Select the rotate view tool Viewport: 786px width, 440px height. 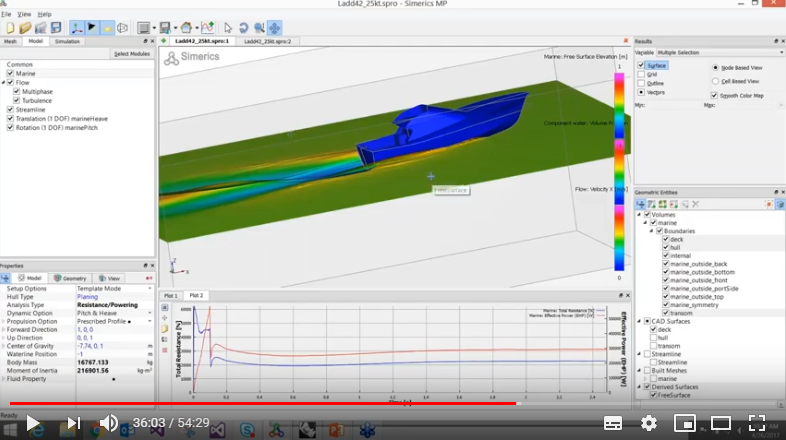click(x=244, y=28)
